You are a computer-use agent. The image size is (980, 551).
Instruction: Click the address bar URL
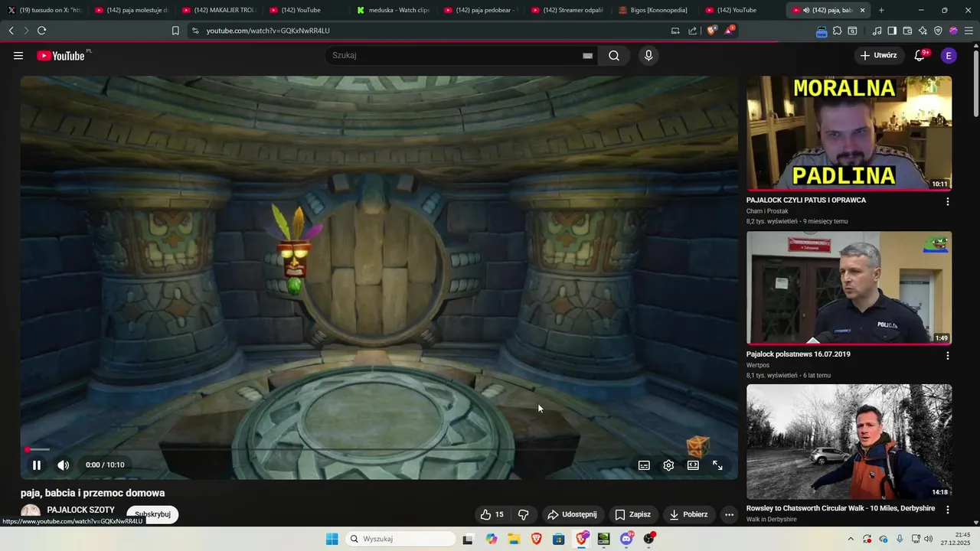pyautogui.click(x=268, y=31)
